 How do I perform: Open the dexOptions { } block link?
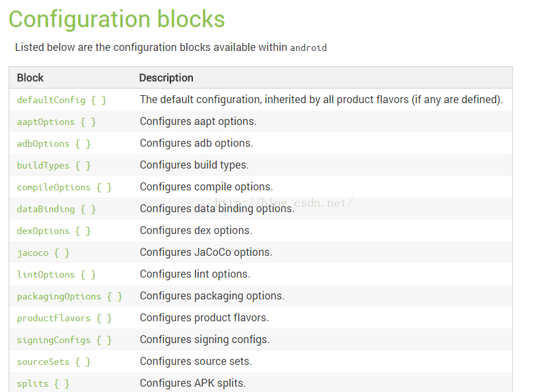54,231
